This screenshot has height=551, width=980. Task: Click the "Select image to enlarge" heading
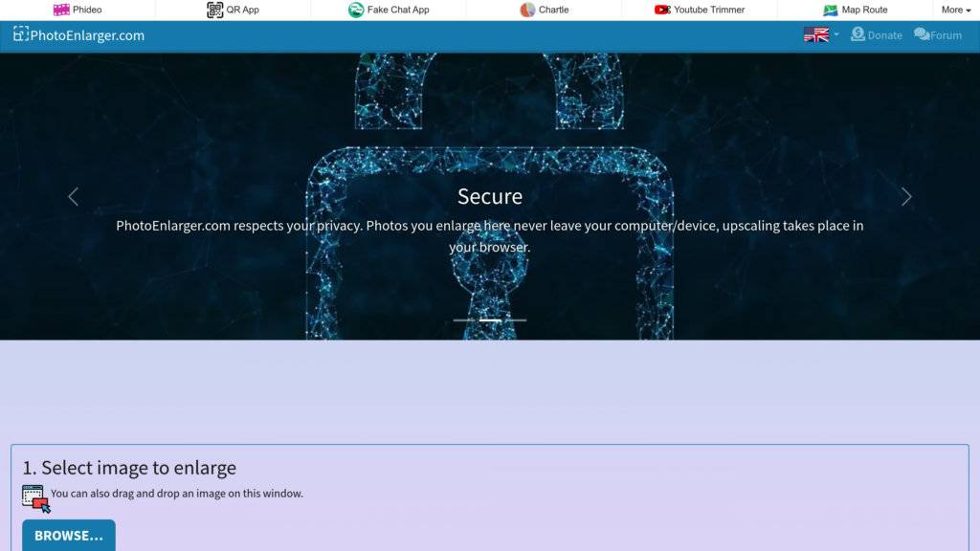129,468
